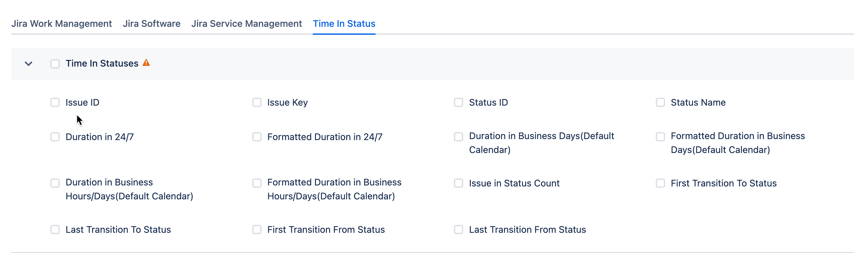Switch to the Jira Software tab
Viewport: 868px width, 253px height.
pyautogui.click(x=151, y=24)
